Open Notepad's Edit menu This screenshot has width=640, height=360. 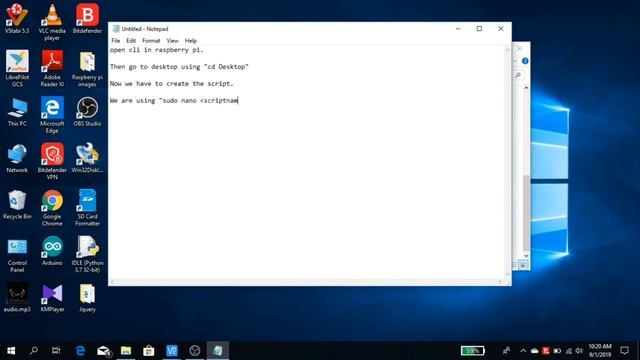[131, 40]
